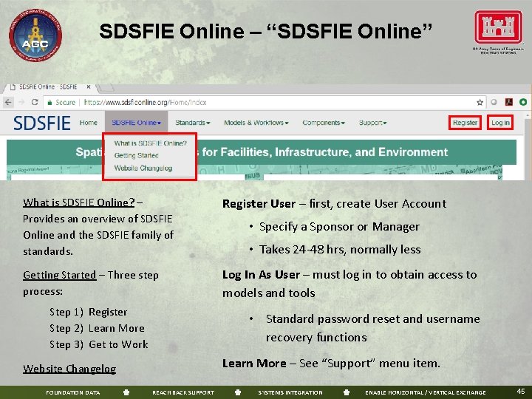The width and height of the screenshot is (532, 399).
Task: Go back with the browser back arrow
Action: click(8, 102)
